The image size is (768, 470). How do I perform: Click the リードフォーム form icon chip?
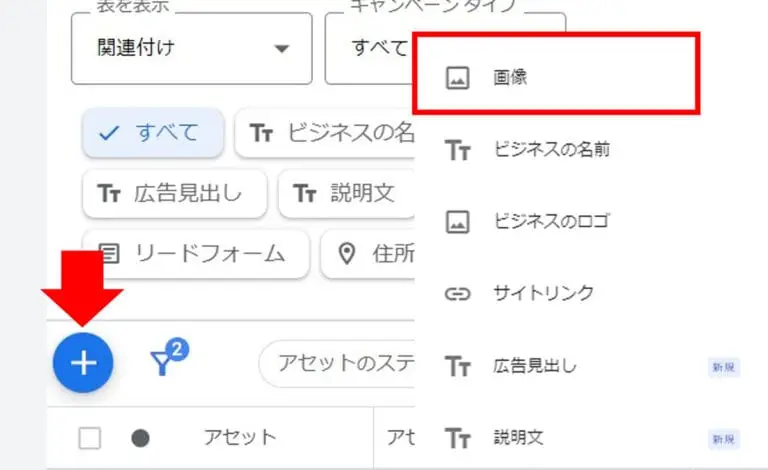[x=195, y=254]
